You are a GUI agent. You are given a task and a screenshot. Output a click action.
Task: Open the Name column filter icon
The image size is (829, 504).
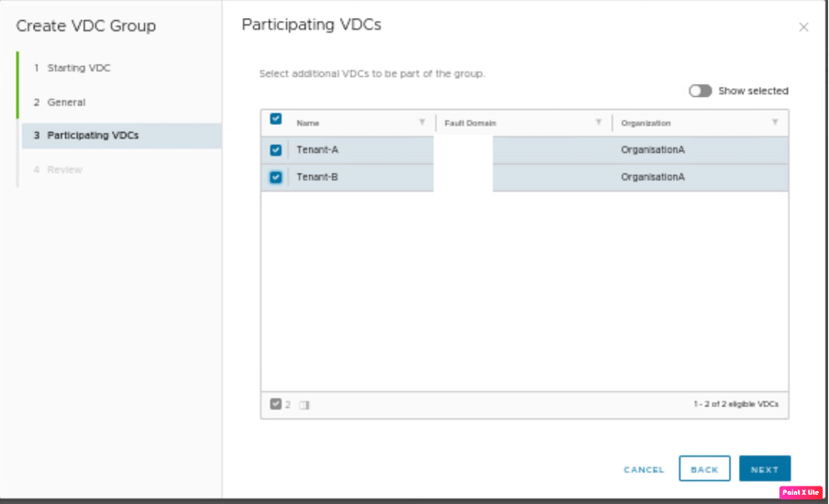422,123
